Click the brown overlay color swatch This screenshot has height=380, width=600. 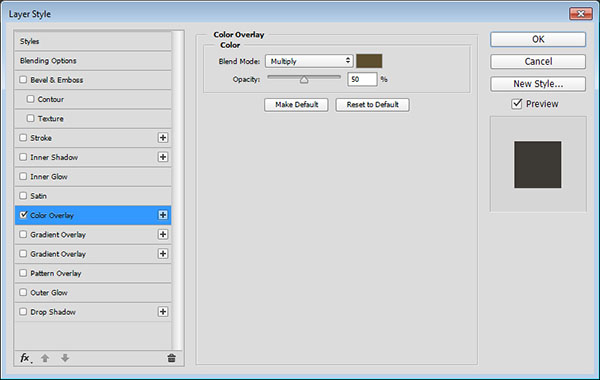click(369, 61)
